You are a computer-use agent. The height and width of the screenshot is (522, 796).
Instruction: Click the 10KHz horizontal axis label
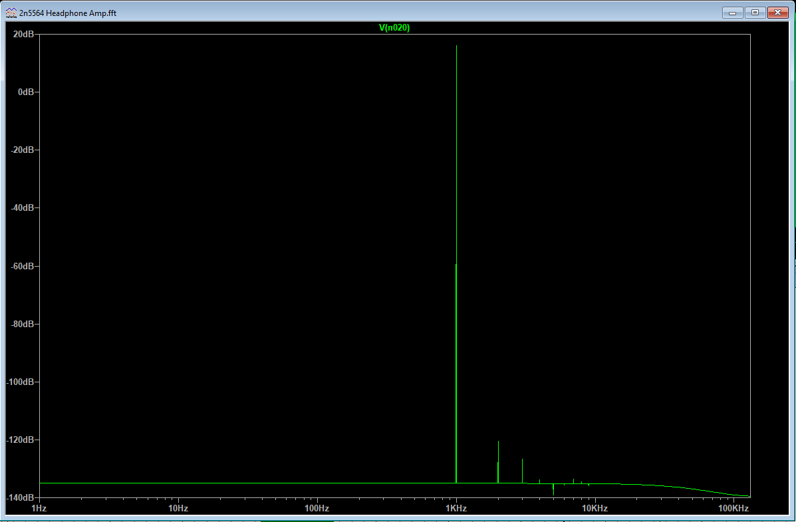coord(595,508)
